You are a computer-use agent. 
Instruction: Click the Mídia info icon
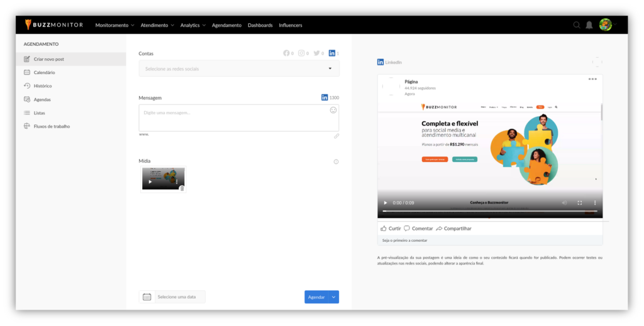[x=336, y=161]
